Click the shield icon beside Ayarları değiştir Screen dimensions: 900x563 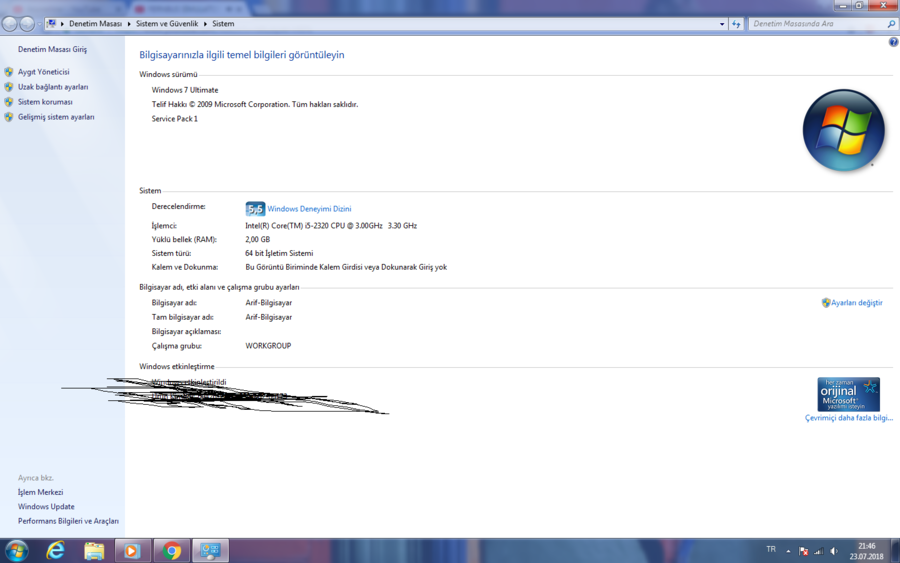pyautogui.click(x=826, y=302)
